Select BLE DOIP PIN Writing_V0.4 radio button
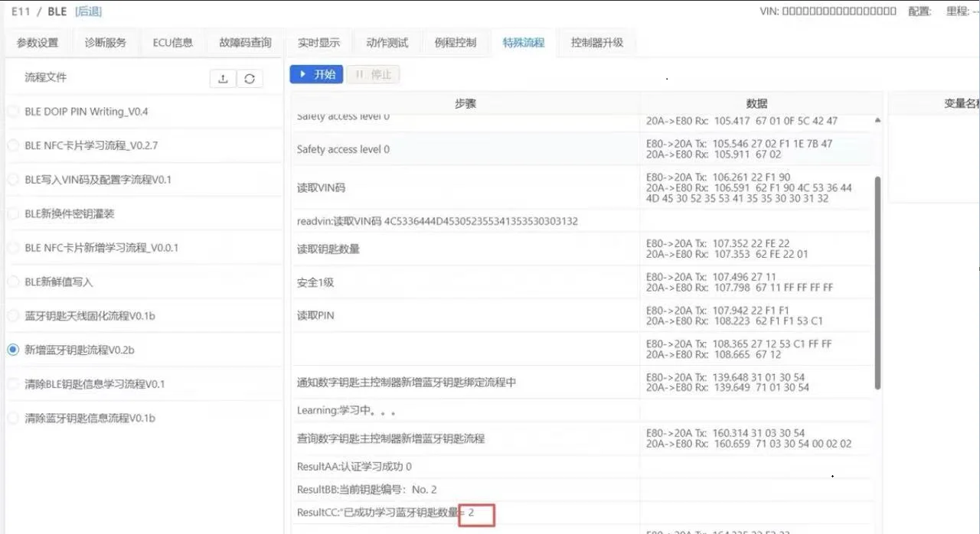 13,112
